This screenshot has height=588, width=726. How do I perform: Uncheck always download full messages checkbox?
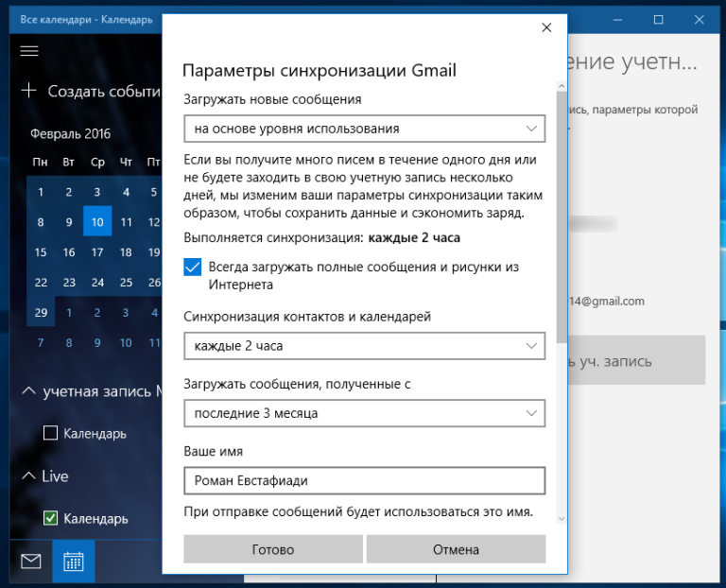[x=193, y=268]
